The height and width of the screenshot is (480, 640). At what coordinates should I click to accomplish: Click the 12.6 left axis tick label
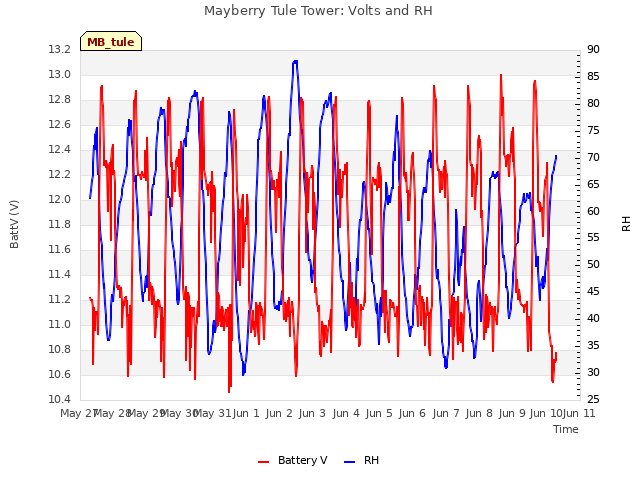pos(60,124)
